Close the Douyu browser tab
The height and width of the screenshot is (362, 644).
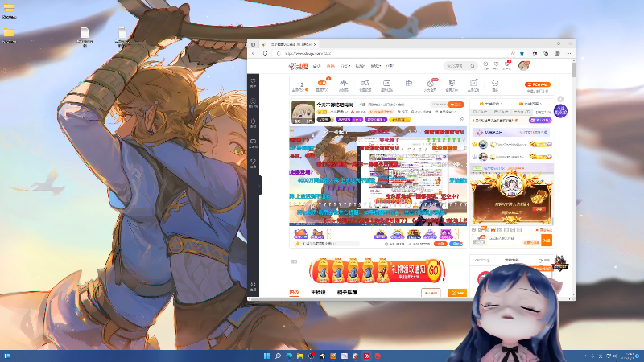point(315,44)
